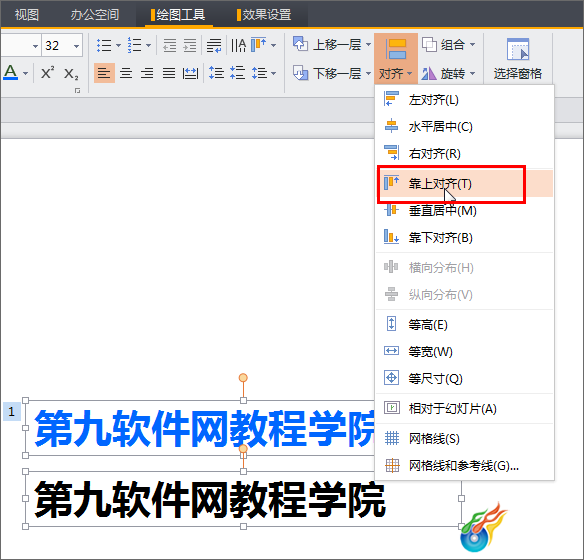This screenshot has height=560, width=584.
Task: Click the justify text alignment icon
Action: 169,73
